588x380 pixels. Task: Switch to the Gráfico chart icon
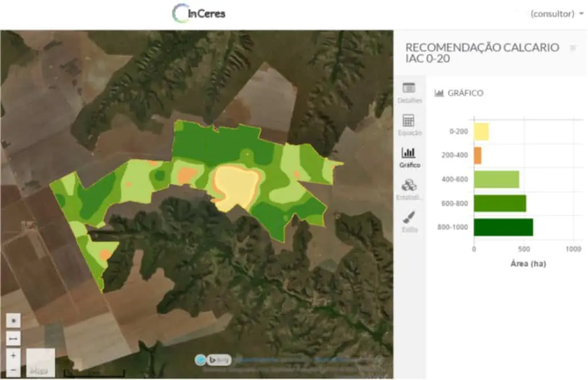coord(410,154)
